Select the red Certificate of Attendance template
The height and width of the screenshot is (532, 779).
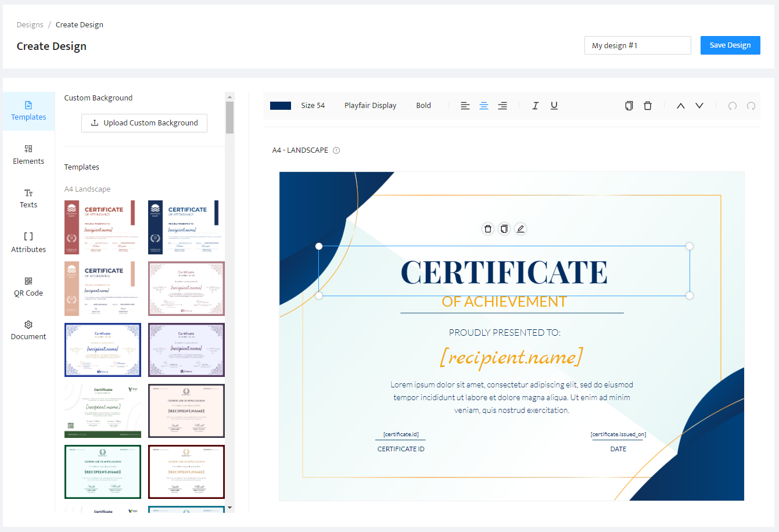103,227
